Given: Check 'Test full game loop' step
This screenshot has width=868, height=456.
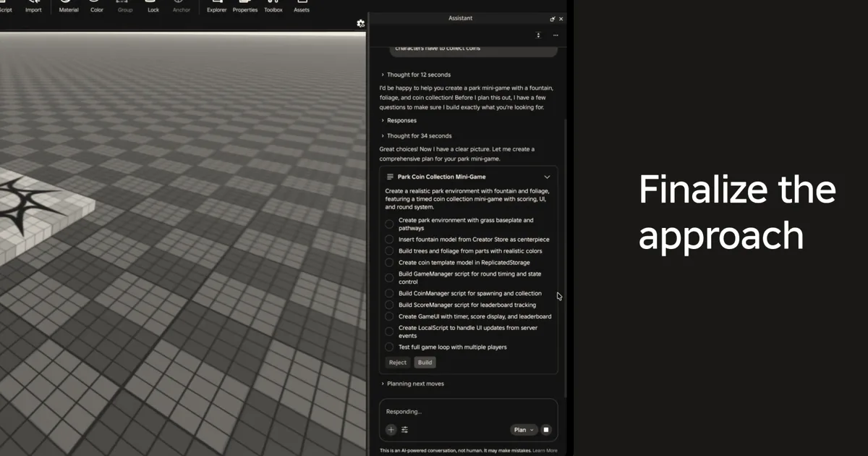Looking at the screenshot, I should (389, 347).
